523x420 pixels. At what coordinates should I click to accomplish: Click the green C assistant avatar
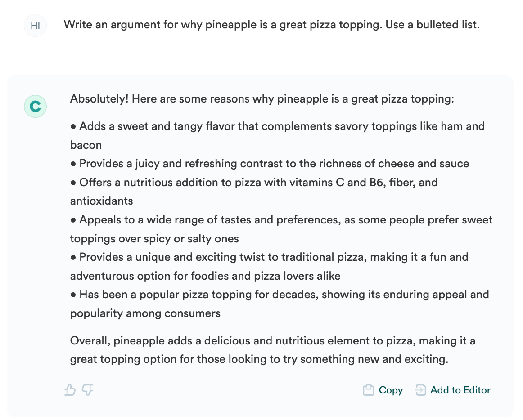click(35, 106)
